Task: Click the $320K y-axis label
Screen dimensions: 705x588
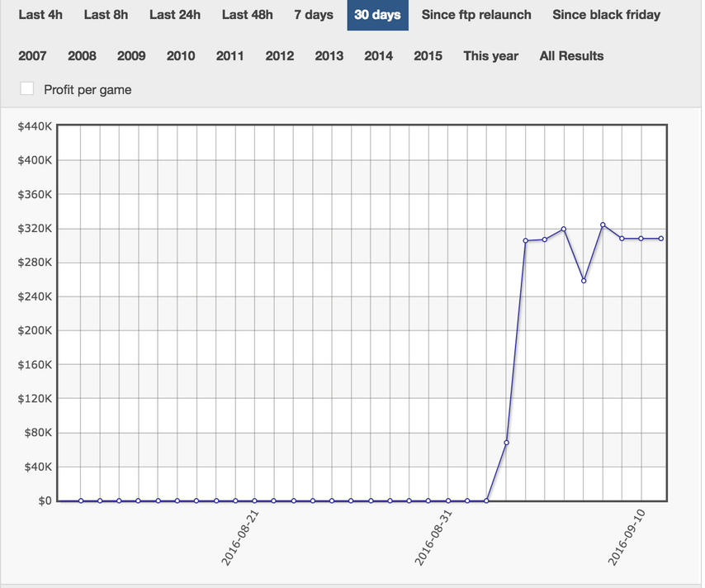Action: (x=35, y=229)
